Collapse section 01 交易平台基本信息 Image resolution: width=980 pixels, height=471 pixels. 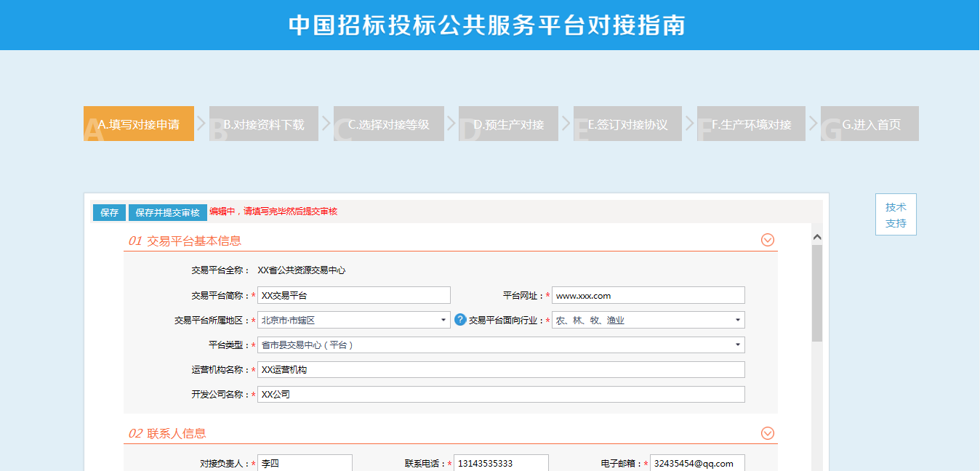[x=767, y=241]
